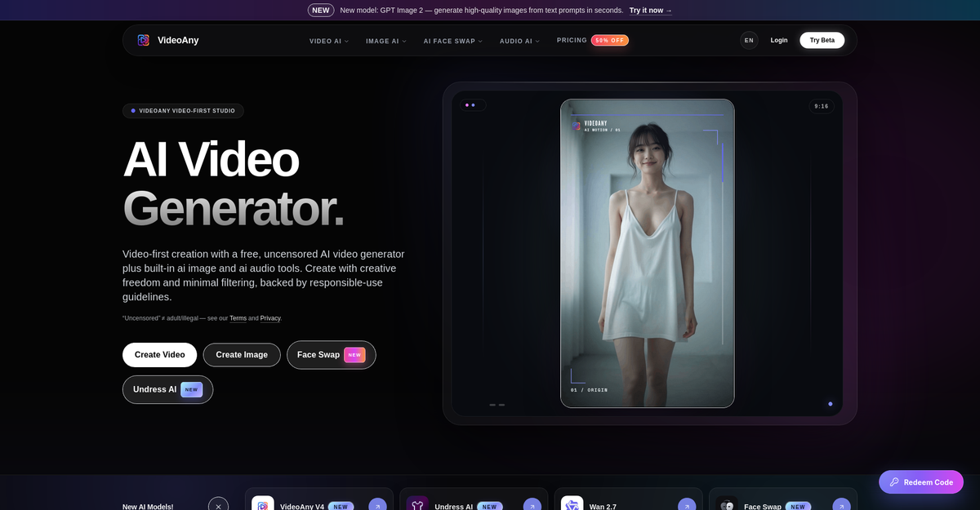Click the Wan 2.7 card icon
Viewport: 980px width, 510px height.
tap(572, 503)
